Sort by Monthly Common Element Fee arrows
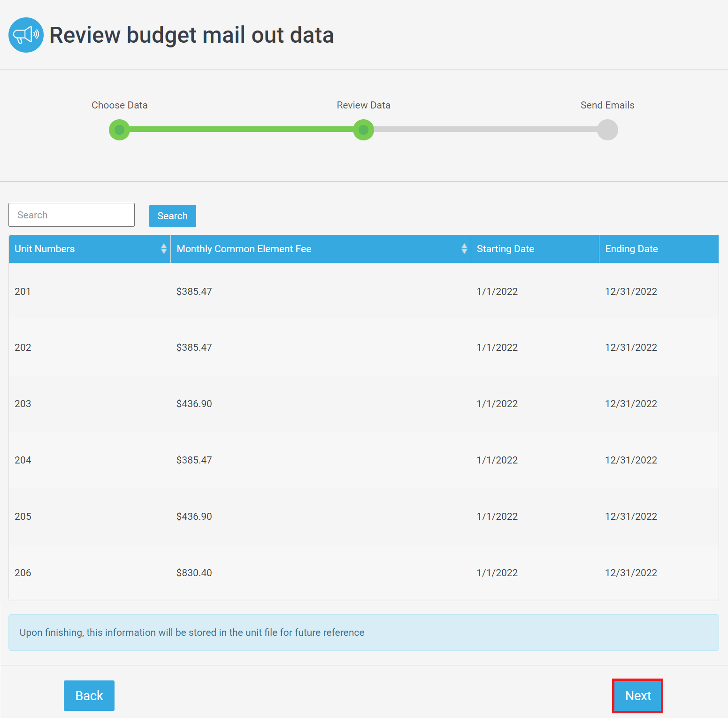Viewport: 728px width, 718px height. coord(464,249)
